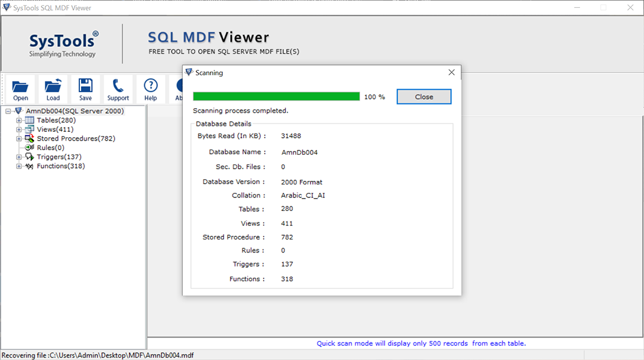Click the app icon in main title bar
The image size is (644, 360).
click(6, 7)
